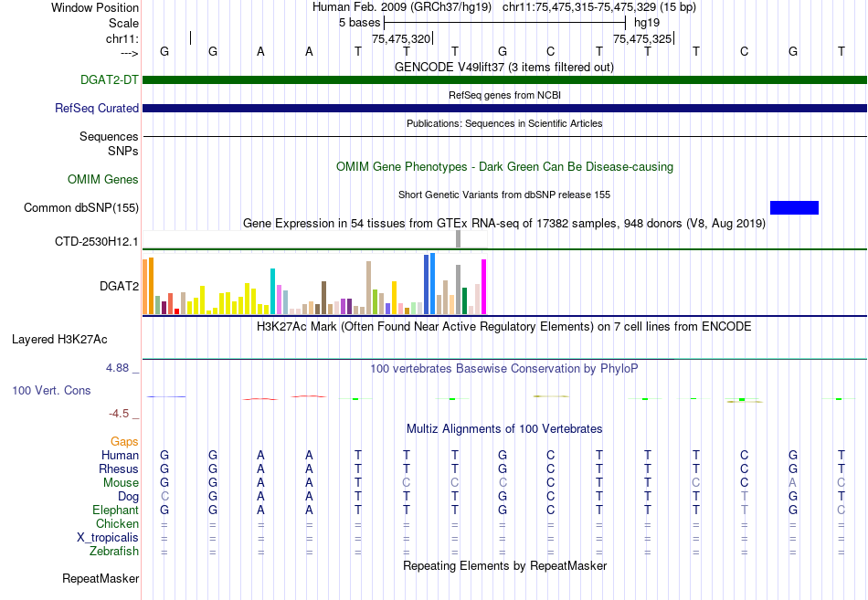The height and width of the screenshot is (600, 868).
Task: Click the blue dbSNP variant block
Action: click(794, 207)
